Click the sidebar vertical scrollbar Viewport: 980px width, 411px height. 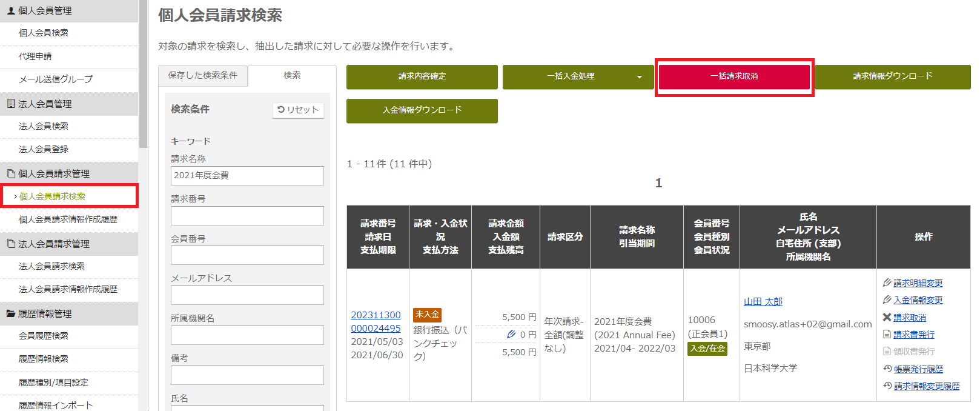[x=144, y=73]
